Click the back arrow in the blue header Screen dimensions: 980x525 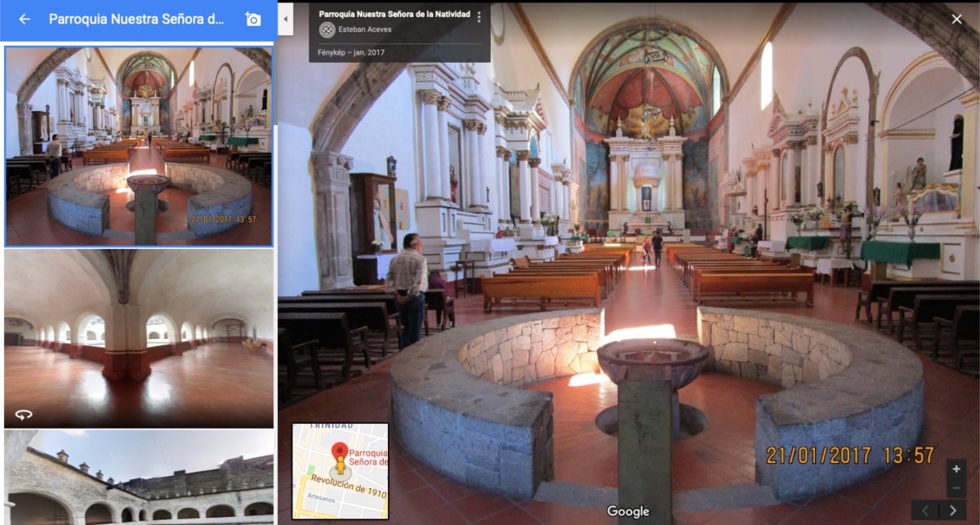(24, 19)
